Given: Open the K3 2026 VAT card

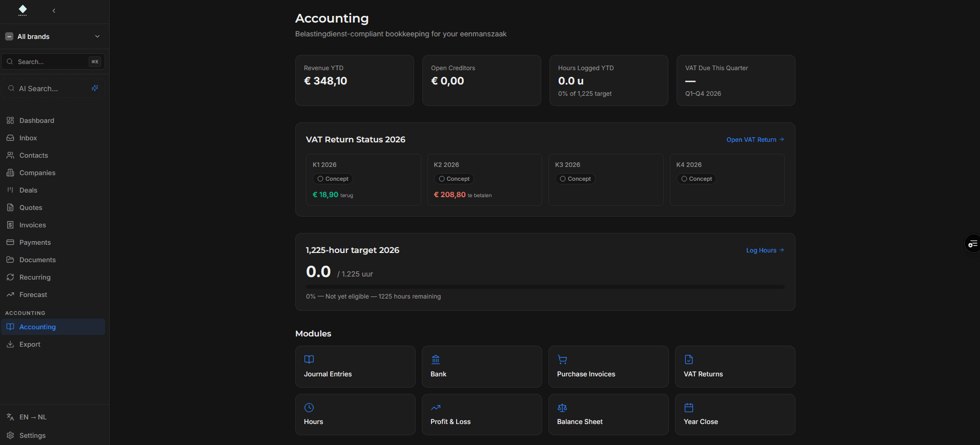Looking at the screenshot, I should [x=606, y=180].
